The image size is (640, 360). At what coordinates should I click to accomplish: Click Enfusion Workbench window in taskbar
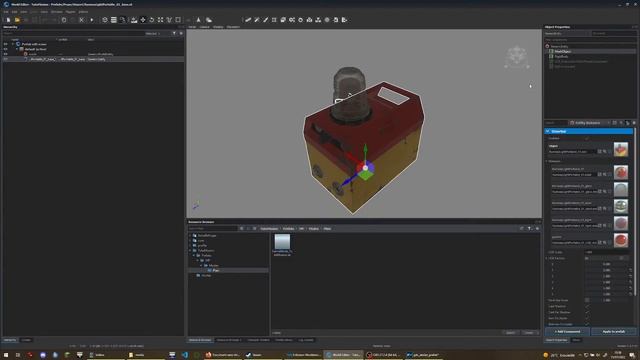tap(304, 355)
